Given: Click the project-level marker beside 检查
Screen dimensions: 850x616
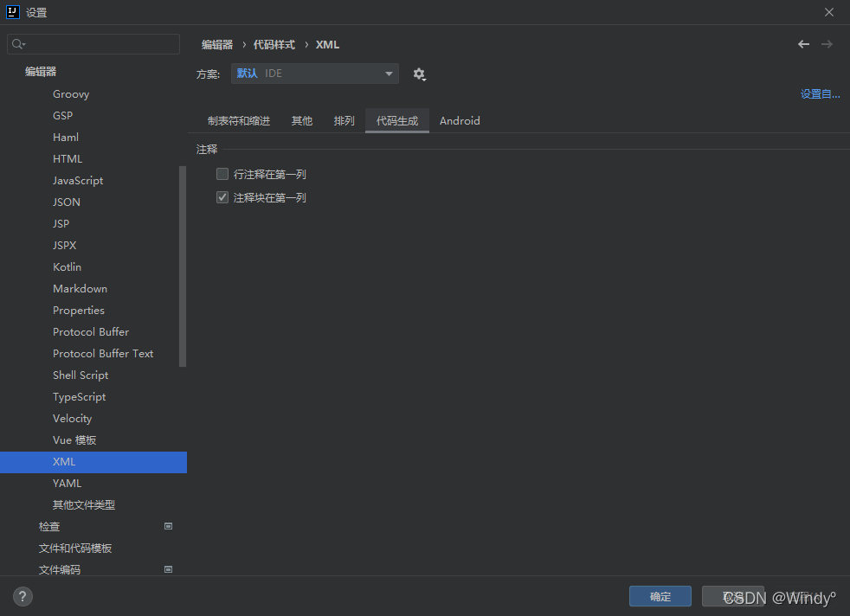Looking at the screenshot, I should (168, 526).
